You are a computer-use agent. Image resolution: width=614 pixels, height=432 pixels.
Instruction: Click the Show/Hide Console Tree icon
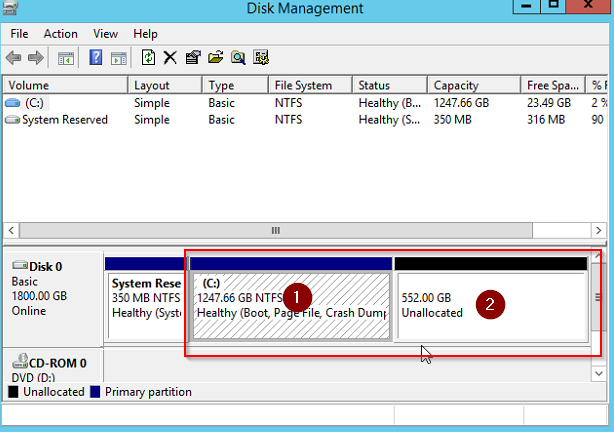[66, 58]
